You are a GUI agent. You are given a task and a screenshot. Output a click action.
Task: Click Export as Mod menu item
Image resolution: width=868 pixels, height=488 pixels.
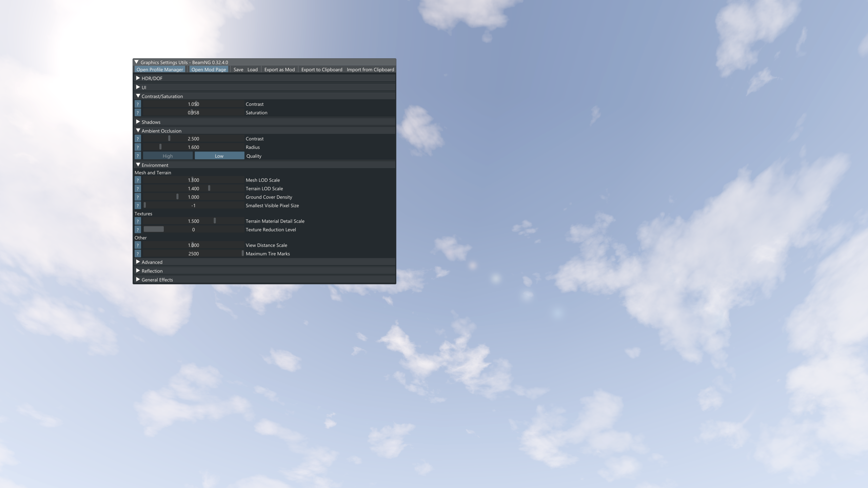coord(279,69)
